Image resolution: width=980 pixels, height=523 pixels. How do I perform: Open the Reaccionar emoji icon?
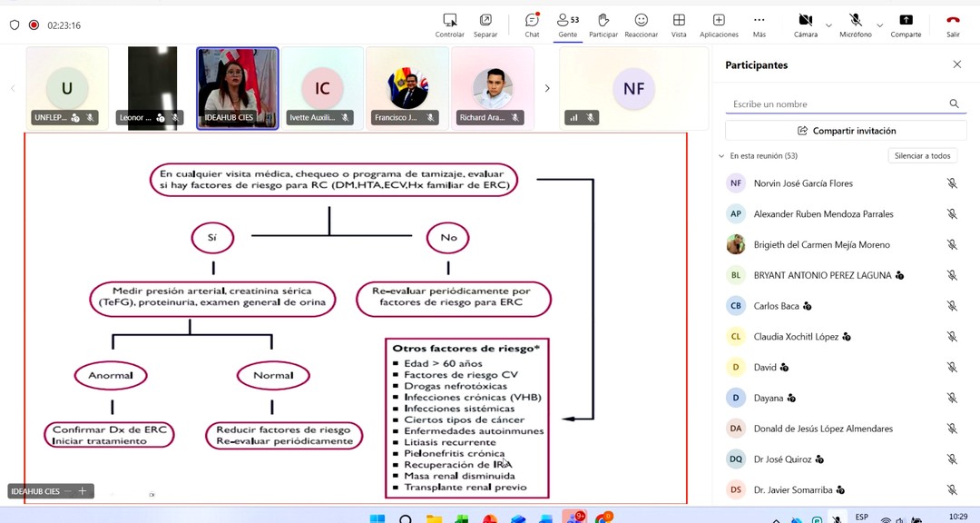(x=641, y=21)
